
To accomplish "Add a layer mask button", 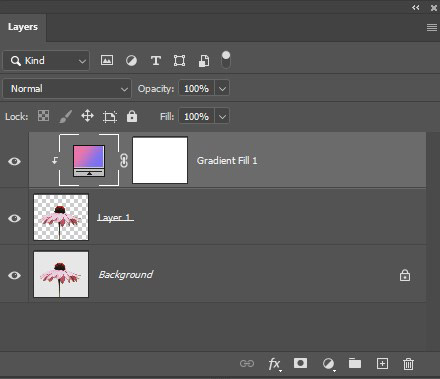I will click(300, 363).
